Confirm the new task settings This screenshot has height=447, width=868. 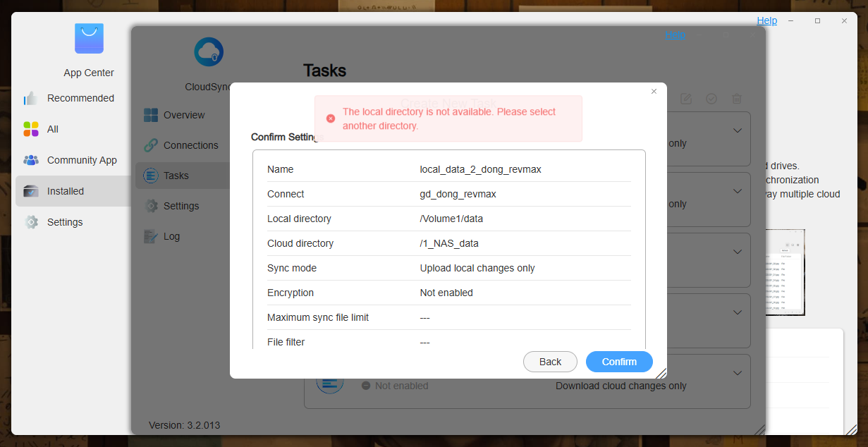619,362
